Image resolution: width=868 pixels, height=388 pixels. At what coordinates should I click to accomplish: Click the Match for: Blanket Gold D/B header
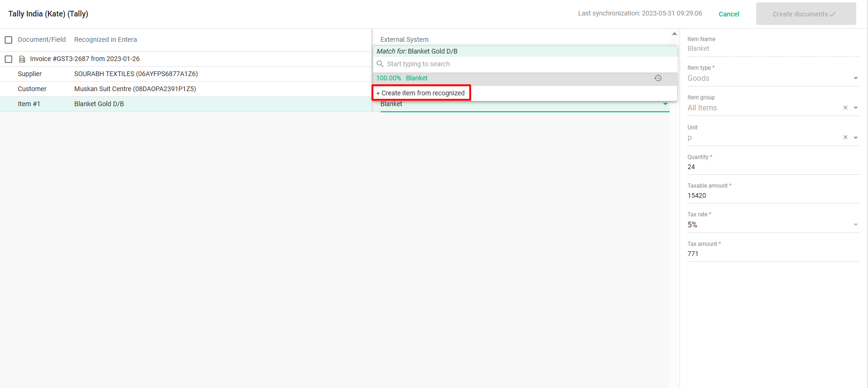coord(525,51)
